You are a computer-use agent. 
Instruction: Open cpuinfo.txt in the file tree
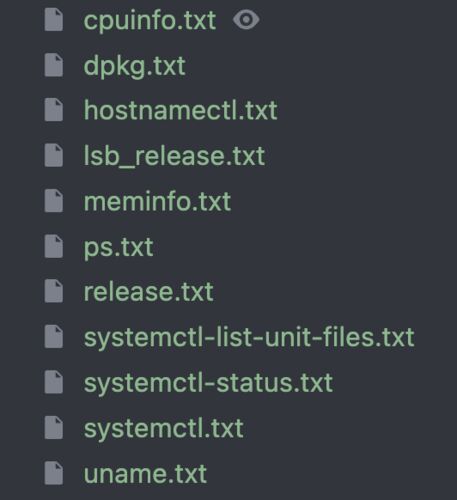tap(150, 21)
